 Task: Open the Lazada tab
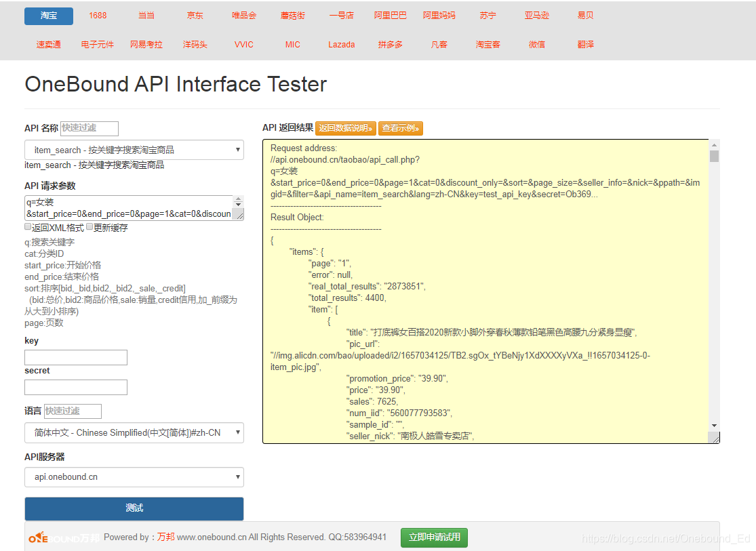pyautogui.click(x=341, y=45)
